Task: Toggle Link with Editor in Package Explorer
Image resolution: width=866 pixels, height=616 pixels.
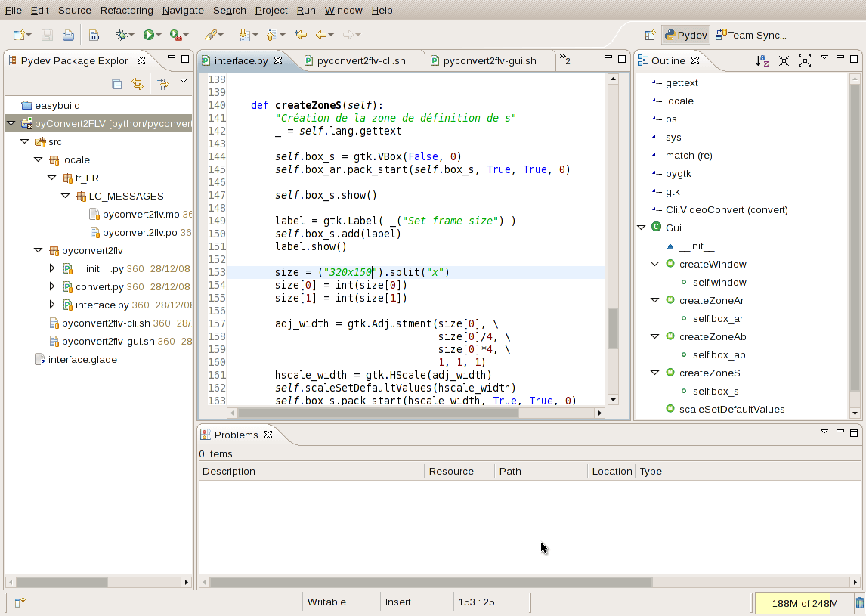Action: pyautogui.click(x=138, y=84)
